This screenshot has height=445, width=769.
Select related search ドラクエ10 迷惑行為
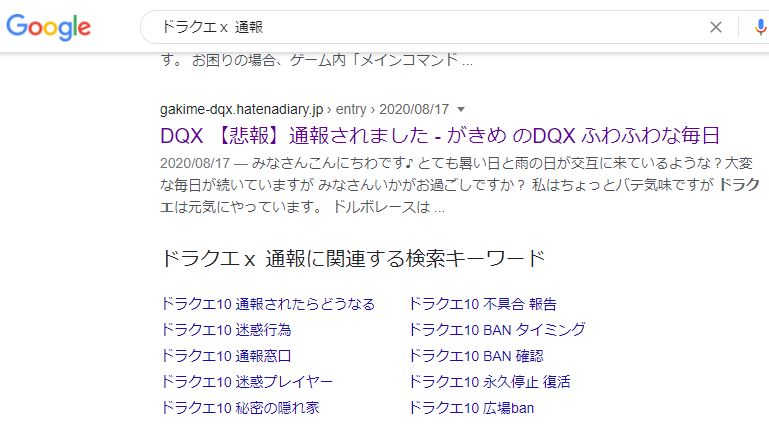[226, 330]
